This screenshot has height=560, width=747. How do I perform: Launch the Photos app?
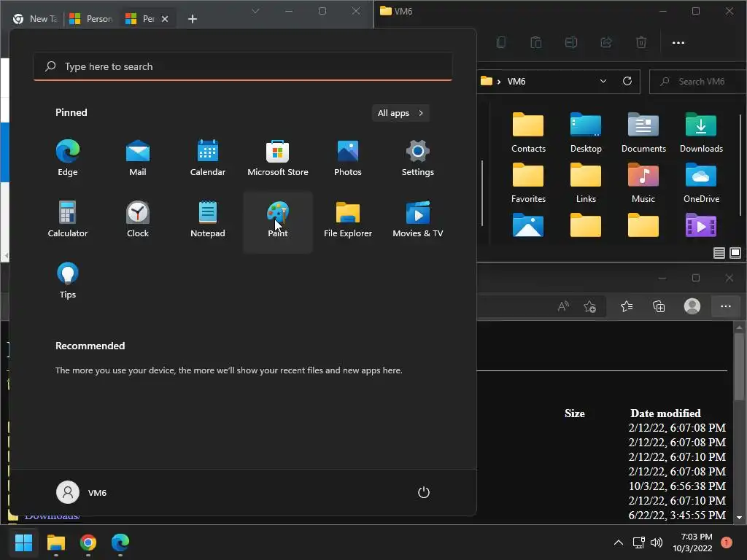[x=348, y=158]
